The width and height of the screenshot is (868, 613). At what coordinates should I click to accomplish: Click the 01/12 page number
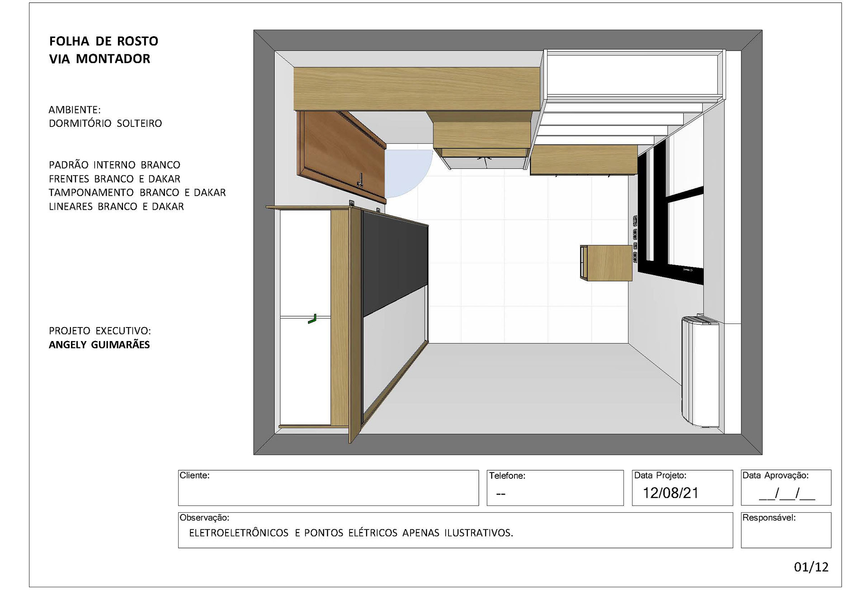[811, 567]
